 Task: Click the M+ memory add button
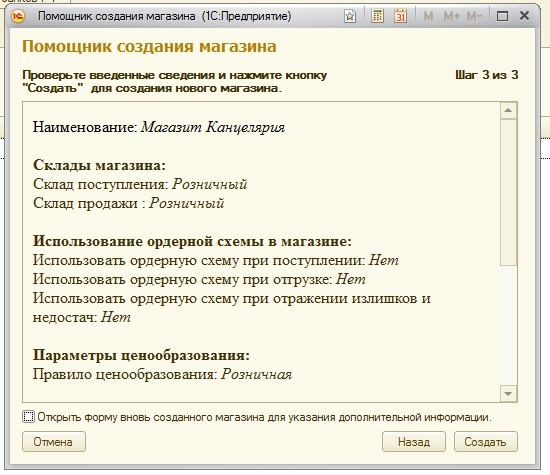click(451, 16)
